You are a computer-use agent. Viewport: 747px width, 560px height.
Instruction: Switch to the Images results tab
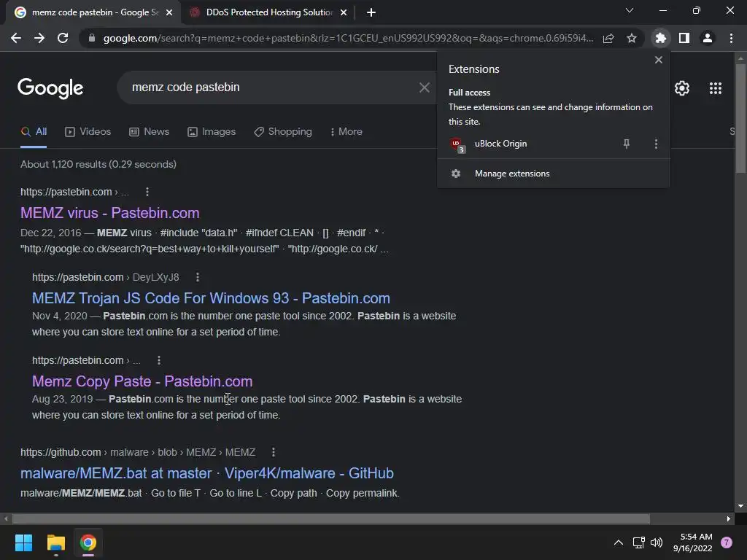[x=212, y=132]
